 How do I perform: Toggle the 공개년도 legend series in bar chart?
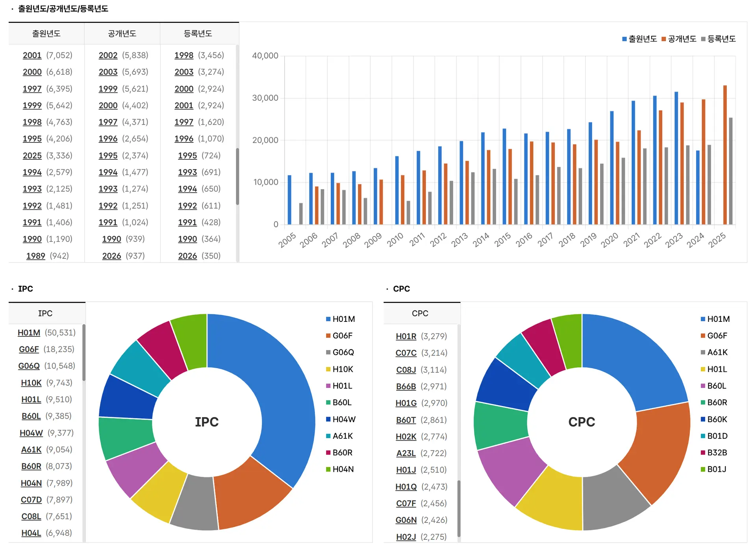click(x=682, y=39)
